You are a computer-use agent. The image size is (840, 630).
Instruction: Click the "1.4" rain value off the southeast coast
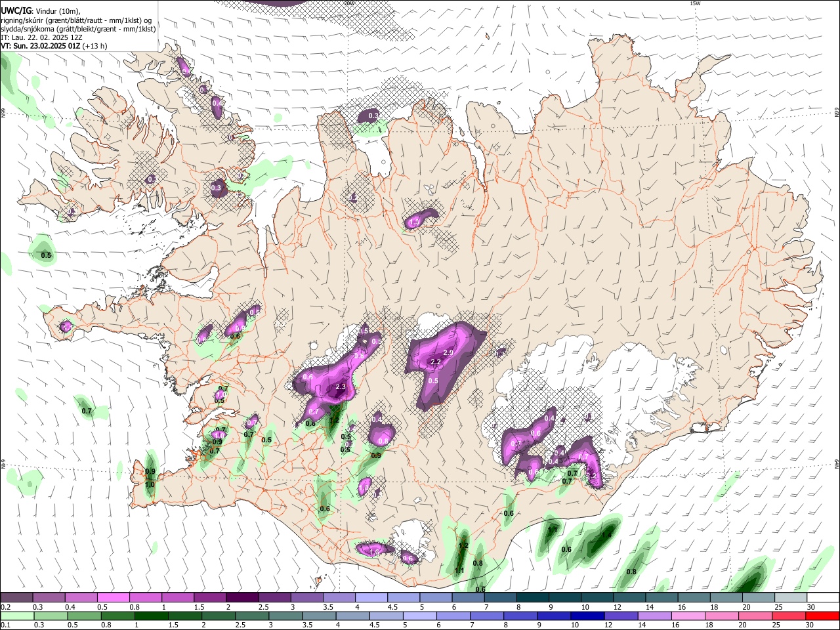click(606, 535)
